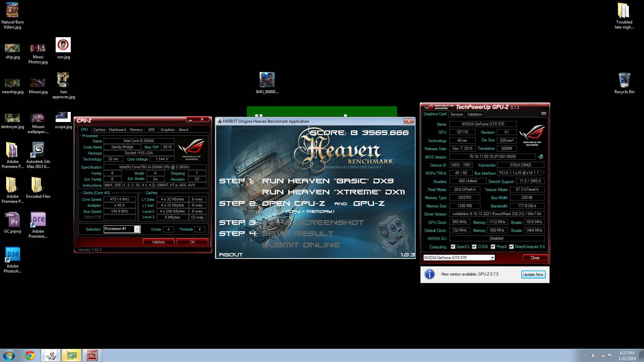Click GPU-Z Name field GeForce GTX 570

click(483, 124)
